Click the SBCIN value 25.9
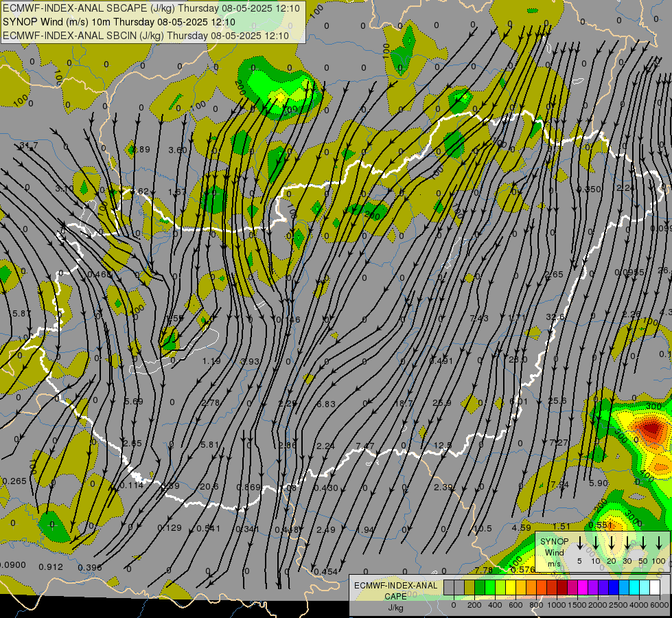Image resolution: width=672 pixels, height=618 pixels. pyautogui.click(x=442, y=402)
